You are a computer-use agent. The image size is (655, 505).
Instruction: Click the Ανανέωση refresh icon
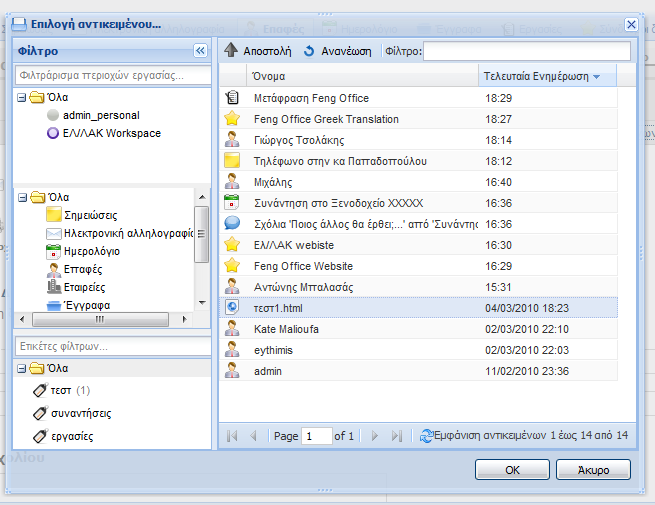click(x=309, y=51)
